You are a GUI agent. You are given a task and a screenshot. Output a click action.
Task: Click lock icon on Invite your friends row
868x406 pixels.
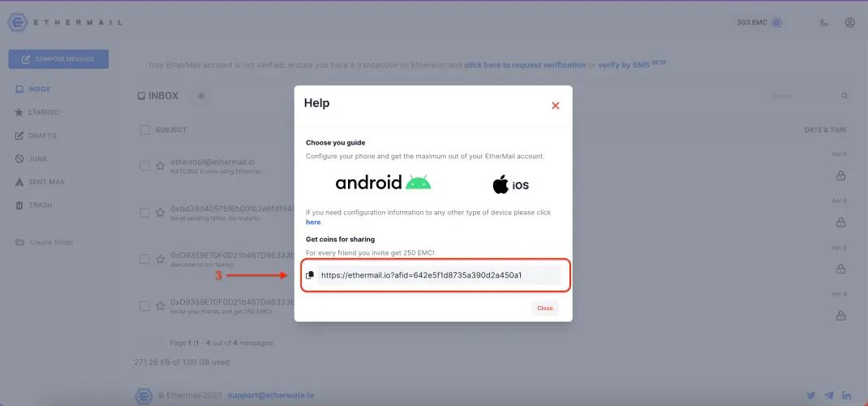click(840, 316)
